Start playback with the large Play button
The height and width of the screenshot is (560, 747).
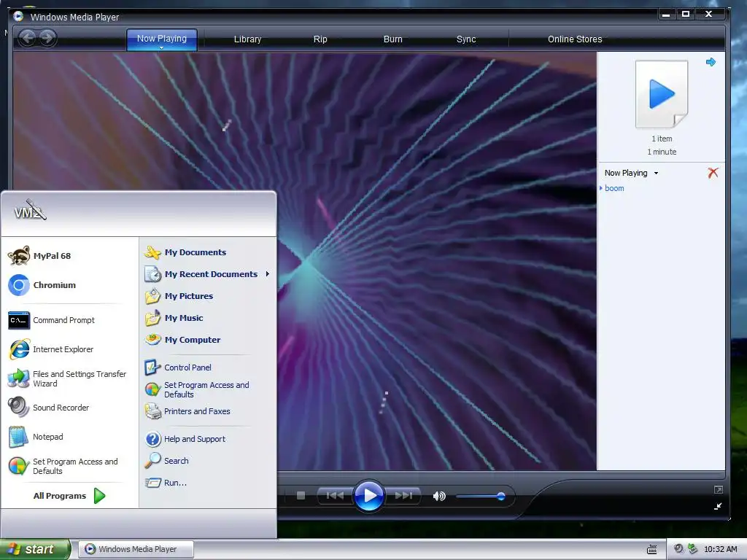368,496
